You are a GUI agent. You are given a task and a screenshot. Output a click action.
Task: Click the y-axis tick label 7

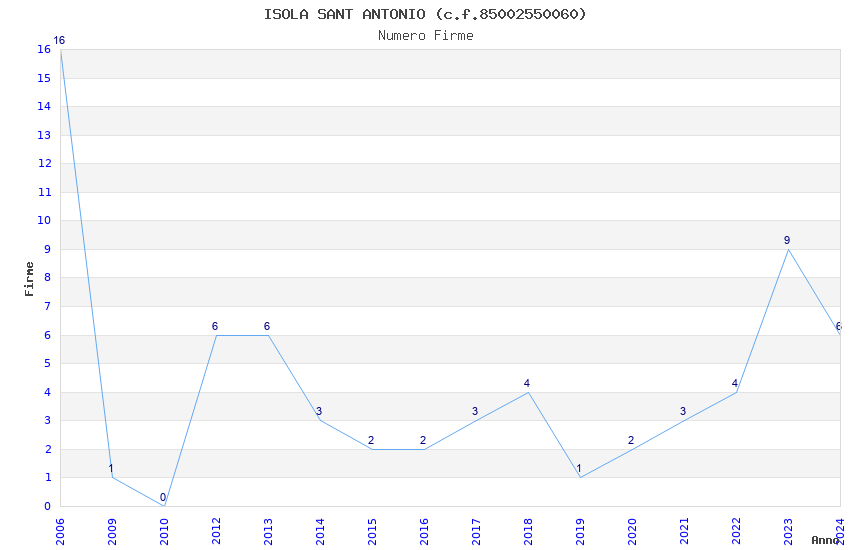(48, 306)
